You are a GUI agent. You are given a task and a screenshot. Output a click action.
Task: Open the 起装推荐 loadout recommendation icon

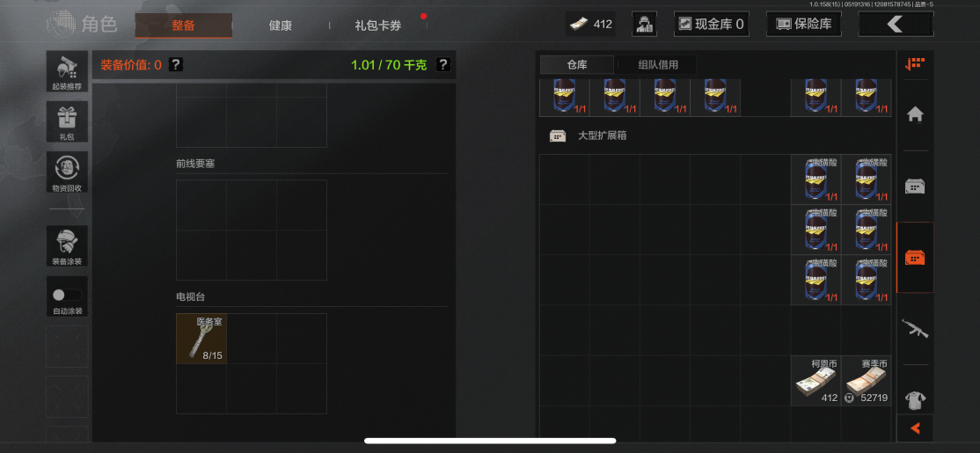[x=67, y=71]
